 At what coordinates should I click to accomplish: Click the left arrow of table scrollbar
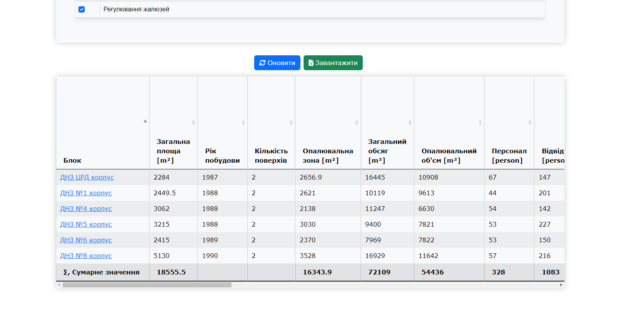pyautogui.click(x=59, y=285)
